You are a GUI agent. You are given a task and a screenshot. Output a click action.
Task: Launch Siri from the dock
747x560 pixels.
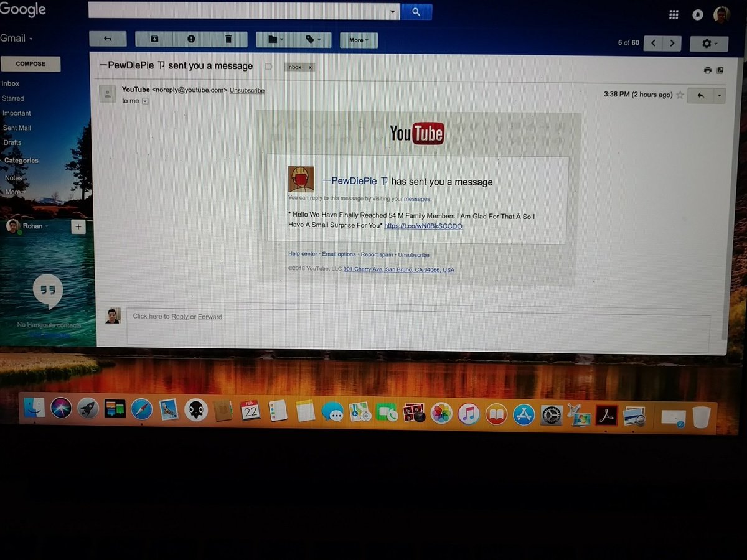pyautogui.click(x=61, y=409)
